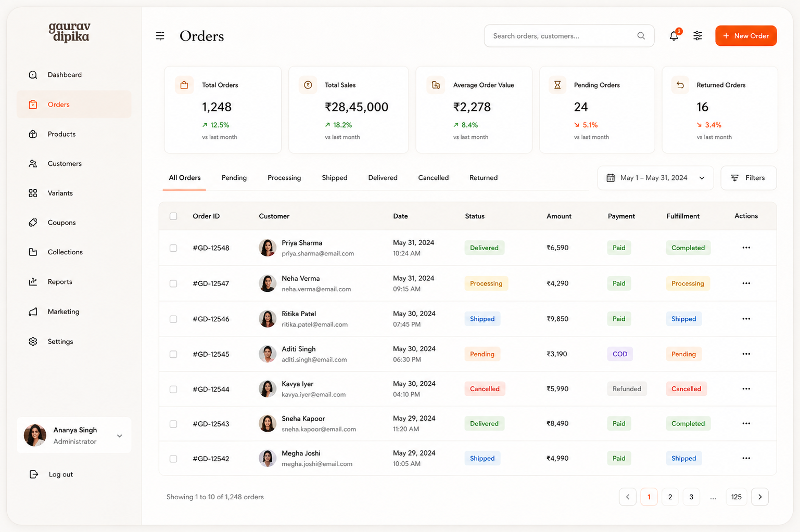Image resolution: width=800 pixels, height=532 pixels.
Task: Switch to the Pending tab
Action: (234, 178)
